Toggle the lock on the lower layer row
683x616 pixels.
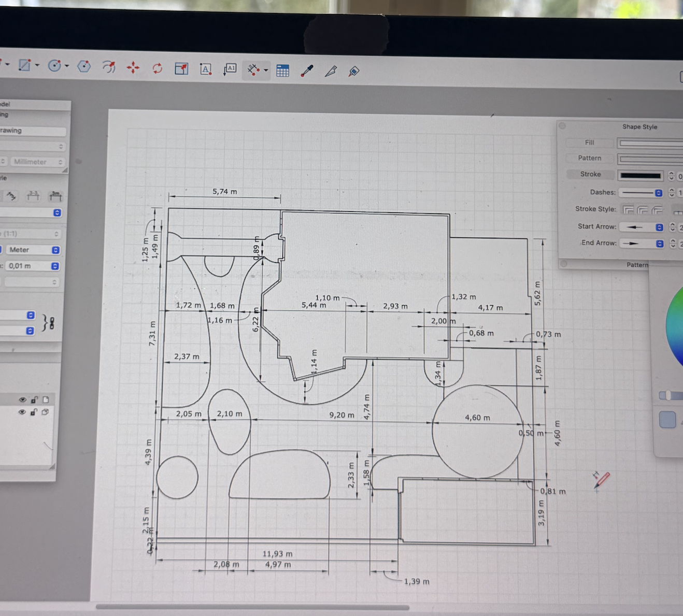tap(34, 412)
